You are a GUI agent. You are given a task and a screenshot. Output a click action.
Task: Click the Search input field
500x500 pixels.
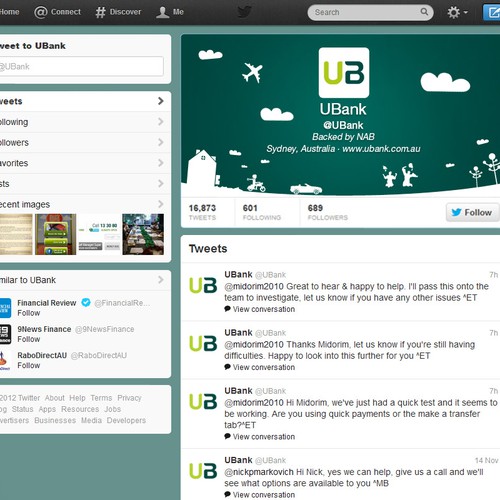pos(370,12)
